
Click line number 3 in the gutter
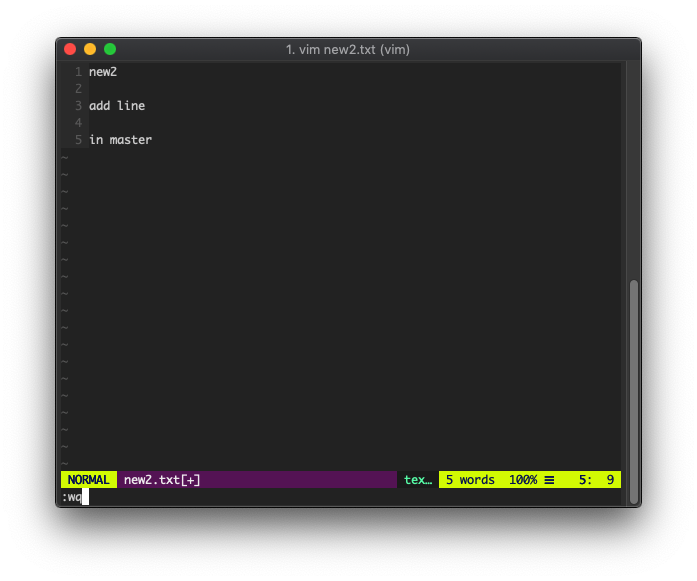(x=78, y=106)
